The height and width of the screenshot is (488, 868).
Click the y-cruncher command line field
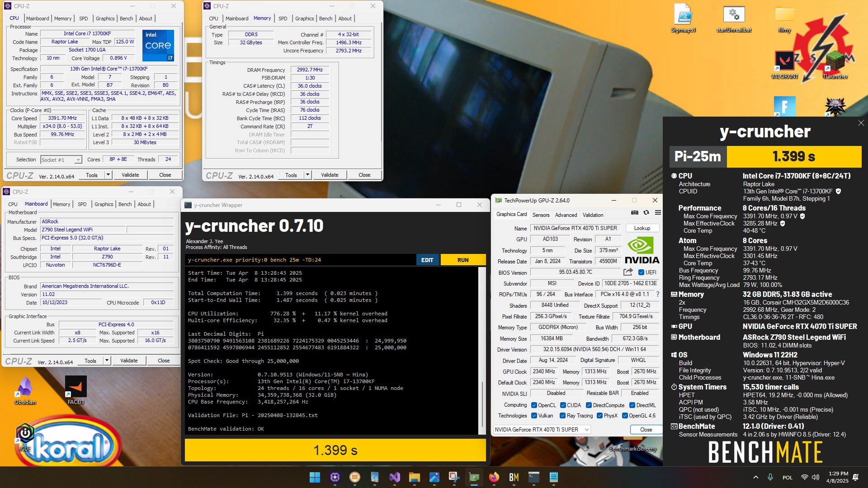[x=301, y=260]
